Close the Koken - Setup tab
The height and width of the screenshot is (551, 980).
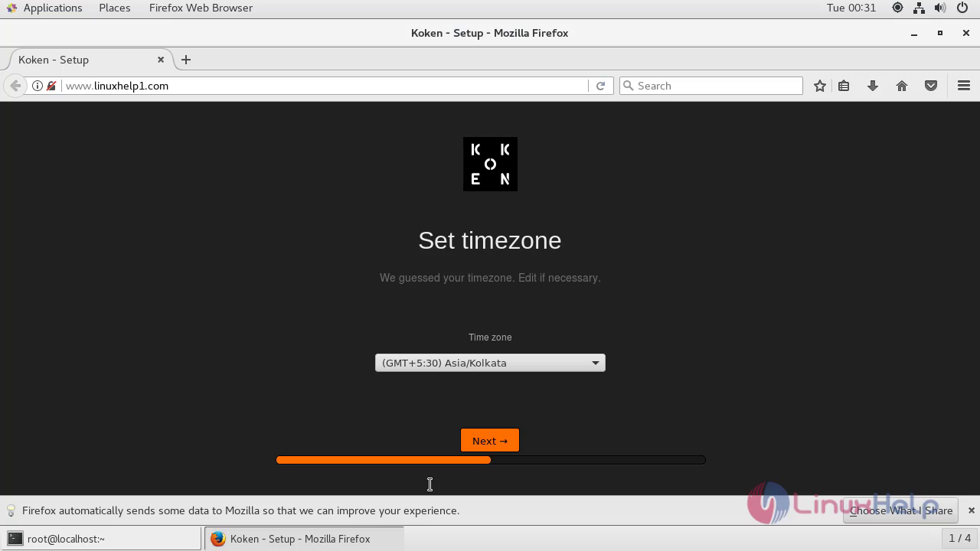[x=161, y=60]
